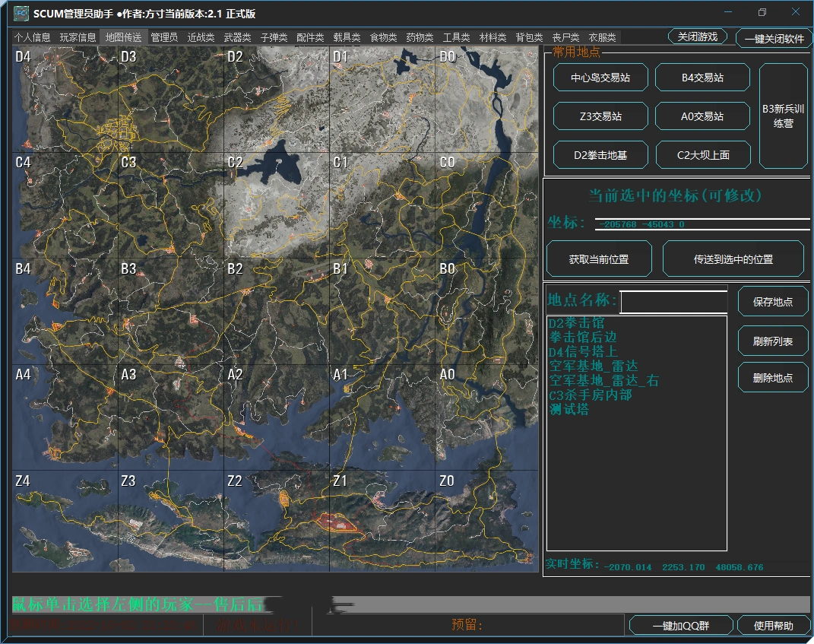Click the A0交易站 button

click(x=702, y=116)
